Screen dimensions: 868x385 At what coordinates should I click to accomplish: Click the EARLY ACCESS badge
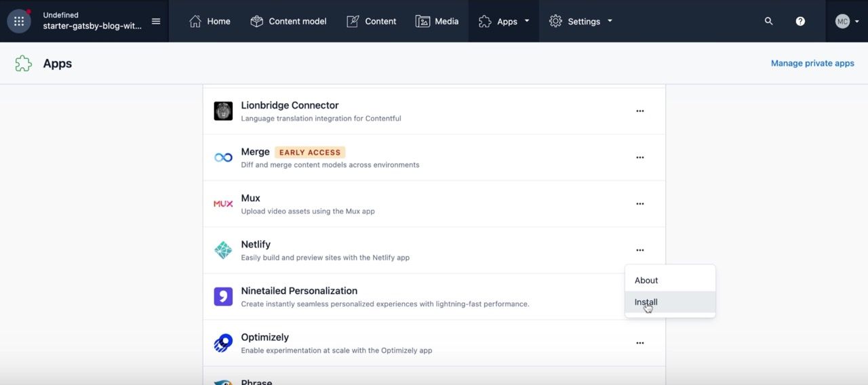coord(310,152)
